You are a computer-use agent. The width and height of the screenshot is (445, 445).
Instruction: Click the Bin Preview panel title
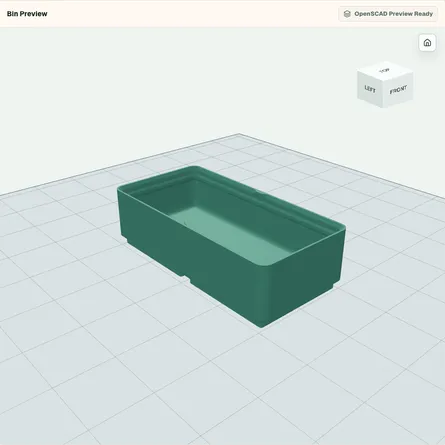pos(27,14)
